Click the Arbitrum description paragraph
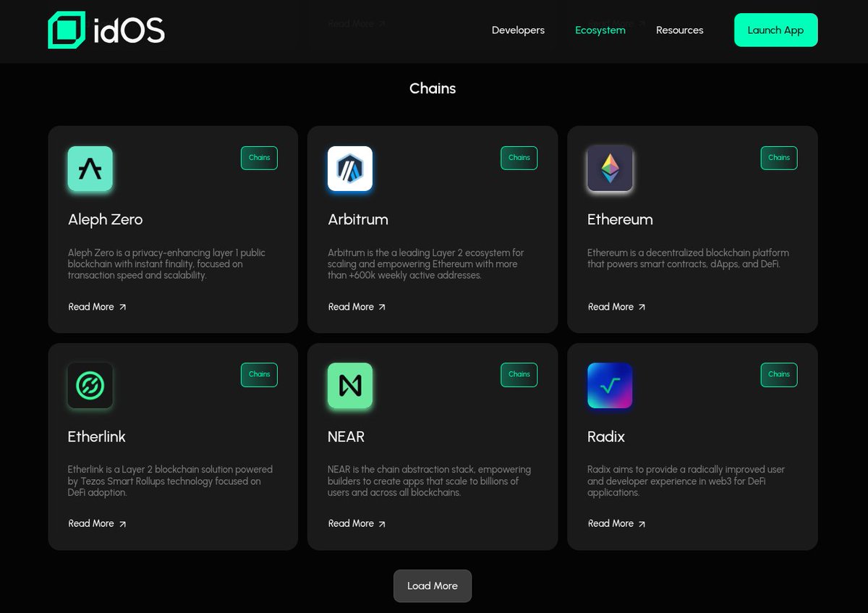Screen dimensions: 868x613 coord(426,264)
